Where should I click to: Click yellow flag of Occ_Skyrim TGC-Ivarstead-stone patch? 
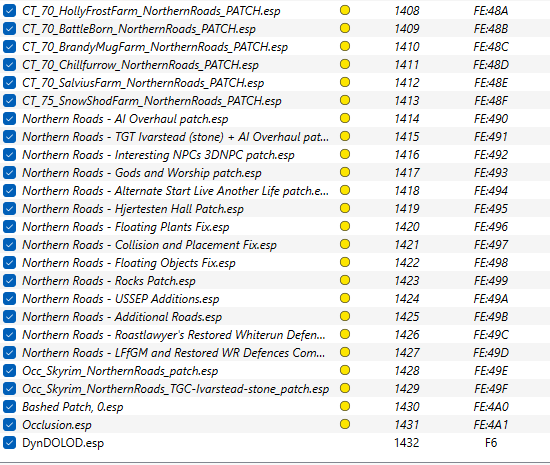point(345,388)
